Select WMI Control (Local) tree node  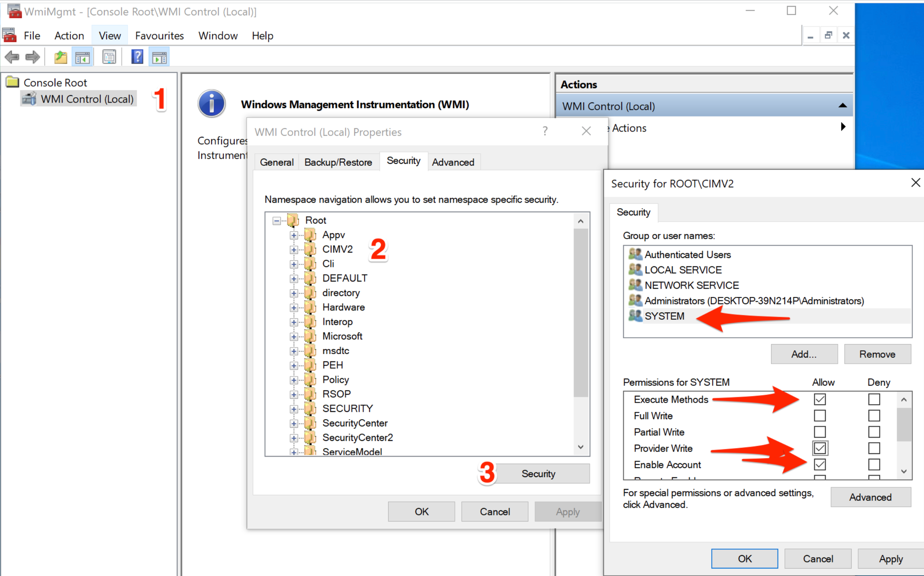pos(87,99)
